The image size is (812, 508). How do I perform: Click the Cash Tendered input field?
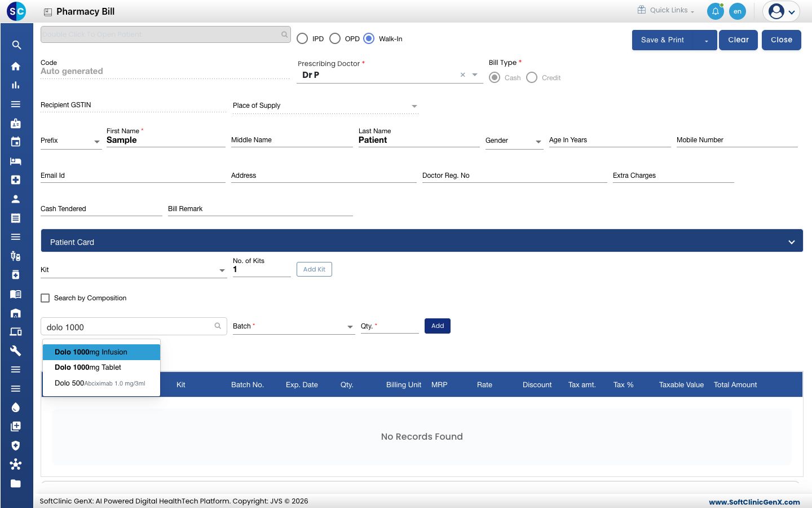point(101,209)
